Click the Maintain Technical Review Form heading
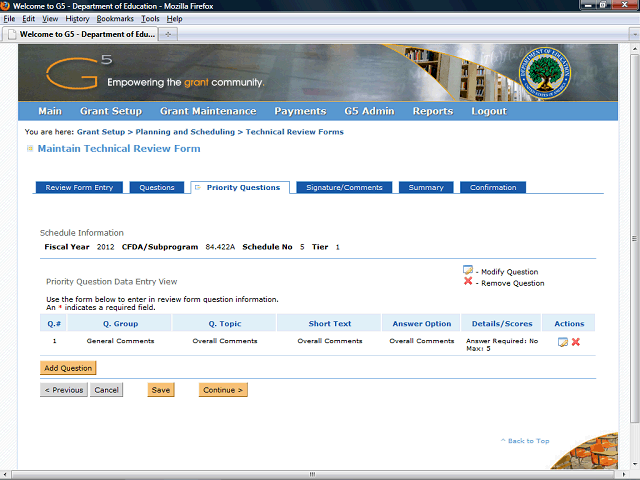Image resolution: width=640 pixels, height=480 pixels. click(x=119, y=149)
